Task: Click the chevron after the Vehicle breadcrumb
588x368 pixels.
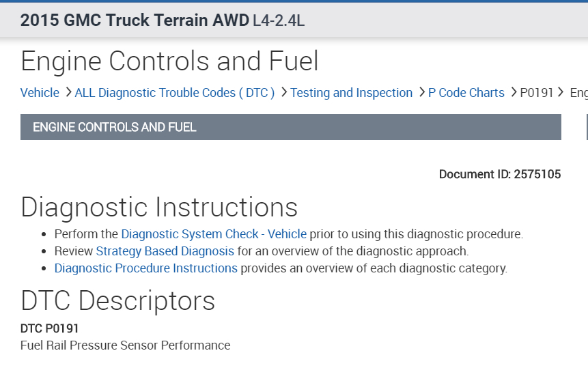Action: point(68,92)
